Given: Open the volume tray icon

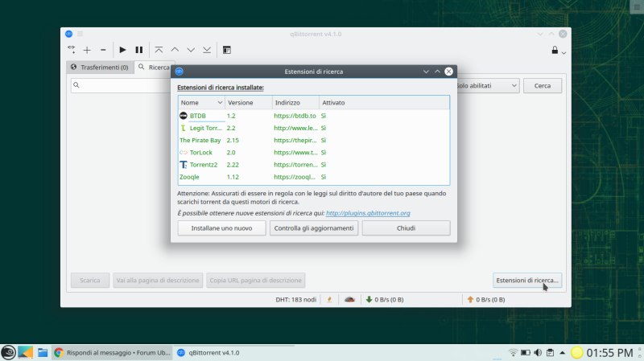Looking at the screenshot, I should coord(538,352).
